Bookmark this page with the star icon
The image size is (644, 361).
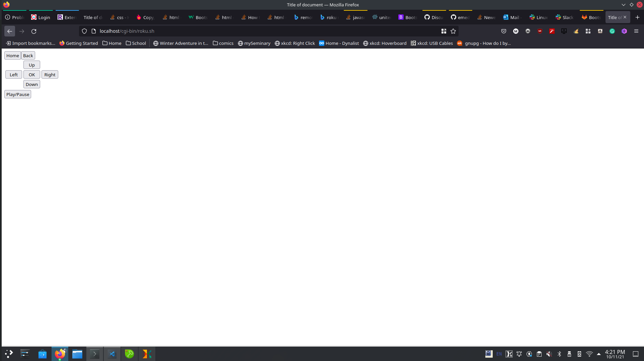(x=453, y=31)
